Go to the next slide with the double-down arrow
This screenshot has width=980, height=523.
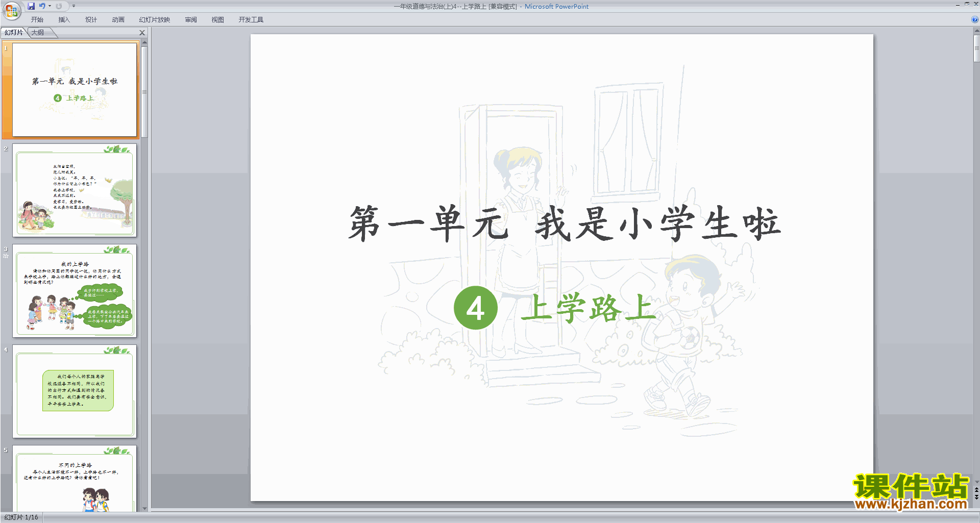[976, 497]
